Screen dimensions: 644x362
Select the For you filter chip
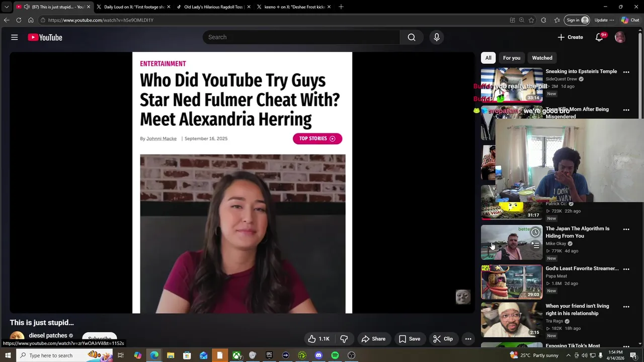click(512, 58)
